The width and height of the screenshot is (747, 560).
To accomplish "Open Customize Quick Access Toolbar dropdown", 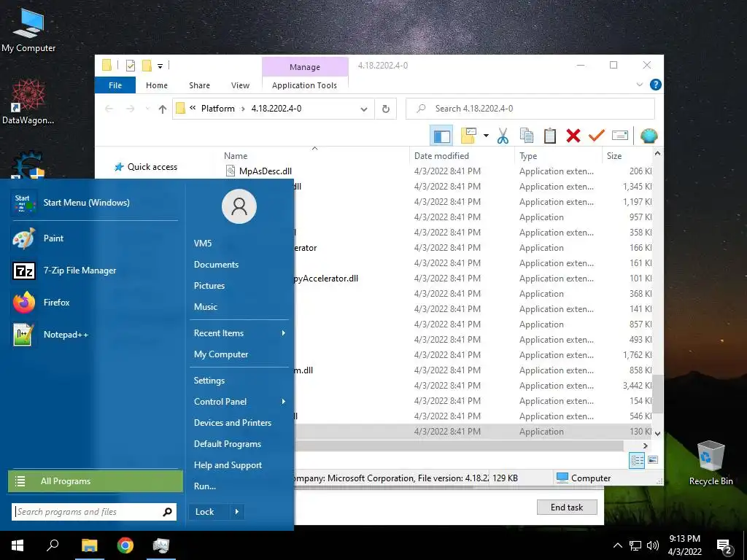I will tap(160, 66).
